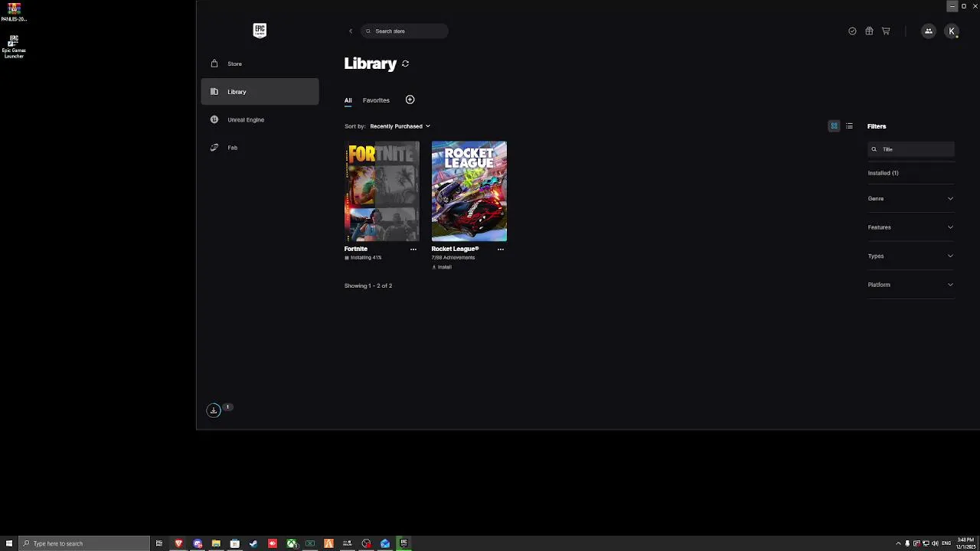Click the volume icon in the system tray
This screenshot has width=980, height=551.
[935, 543]
